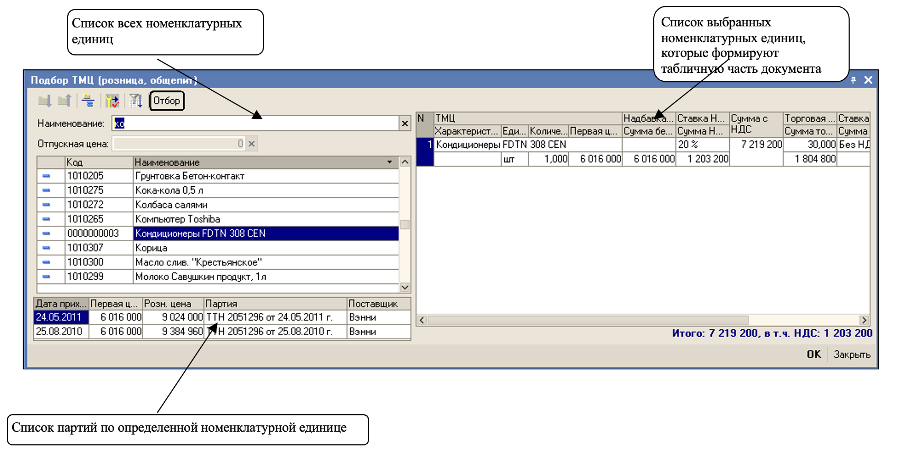Viewport: 904px width, 458px height.
Task: Click into the Наименование input field
Action: [x=260, y=123]
